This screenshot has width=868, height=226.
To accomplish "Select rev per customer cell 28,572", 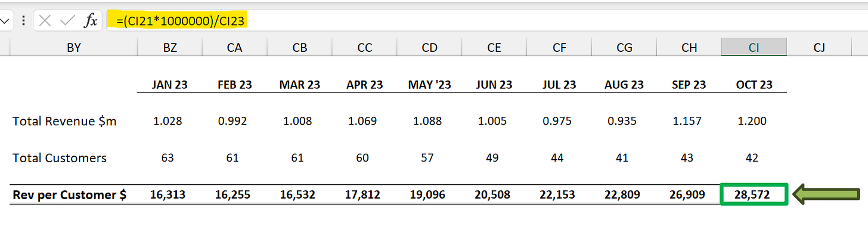I will (x=754, y=194).
